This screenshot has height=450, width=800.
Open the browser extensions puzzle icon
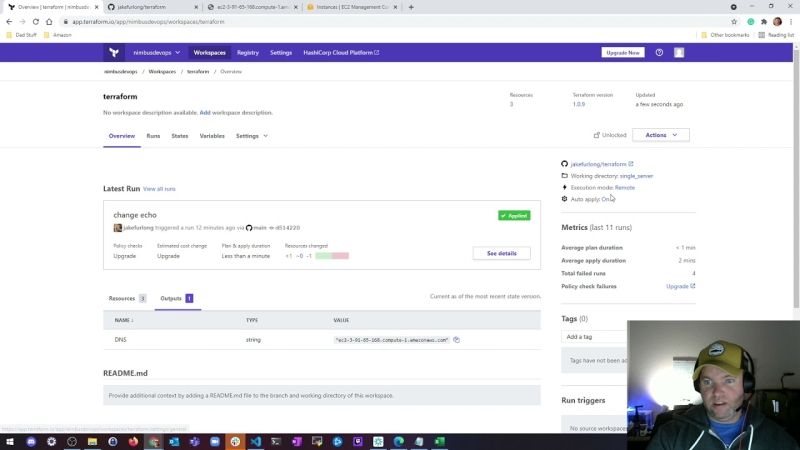(x=764, y=22)
